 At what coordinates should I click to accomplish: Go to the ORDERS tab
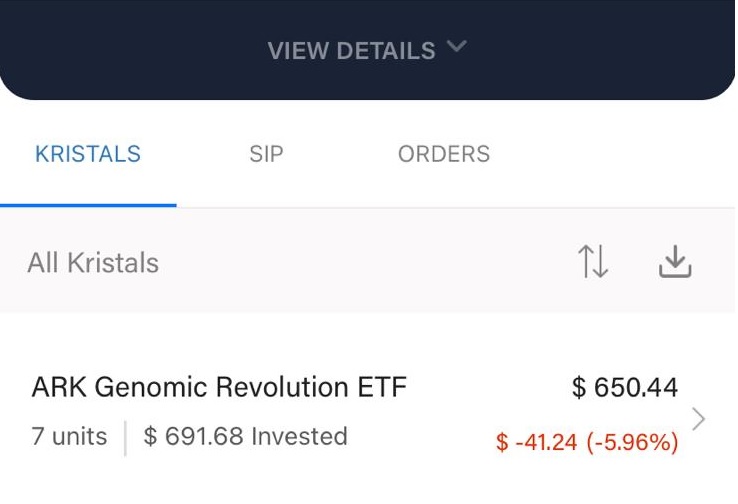pyautogui.click(x=444, y=154)
